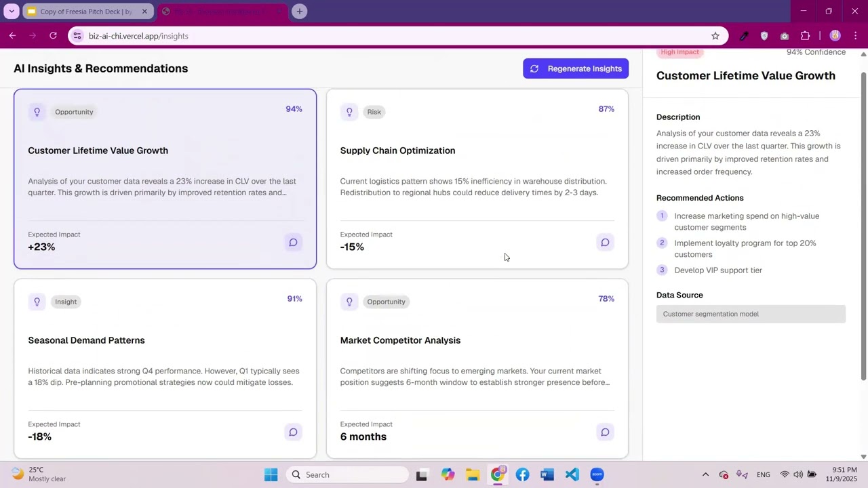868x488 pixels.
Task: Switch to Copy of Freesia Pitch Deck tab
Action: (86, 12)
